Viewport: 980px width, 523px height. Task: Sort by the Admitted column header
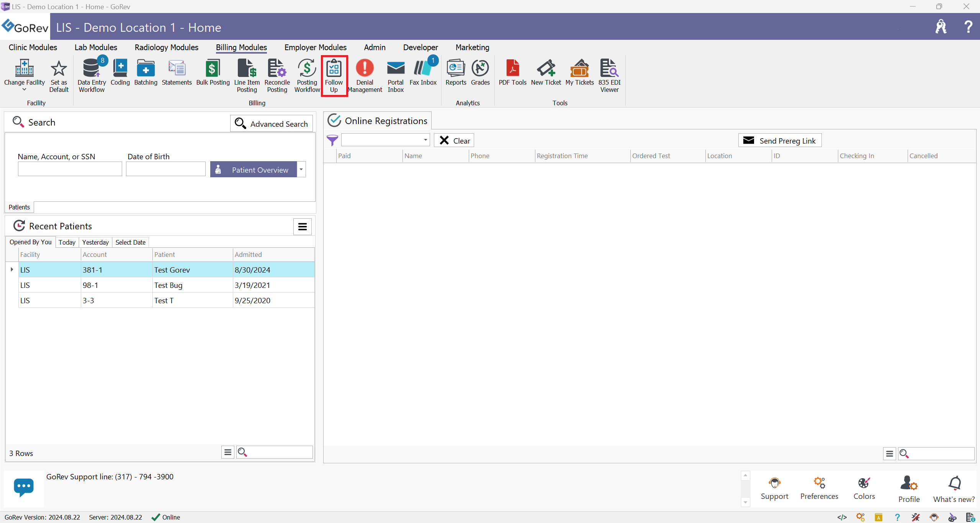click(x=273, y=255)
